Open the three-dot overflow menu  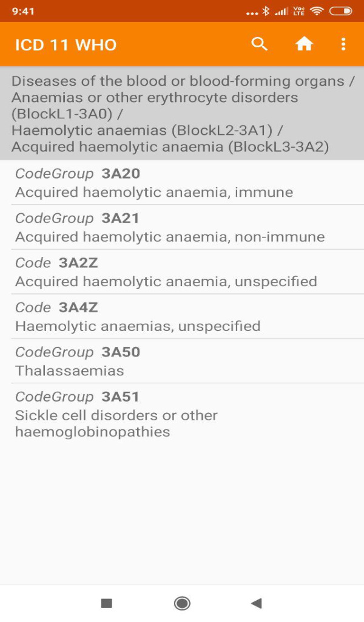coord(343,44)
